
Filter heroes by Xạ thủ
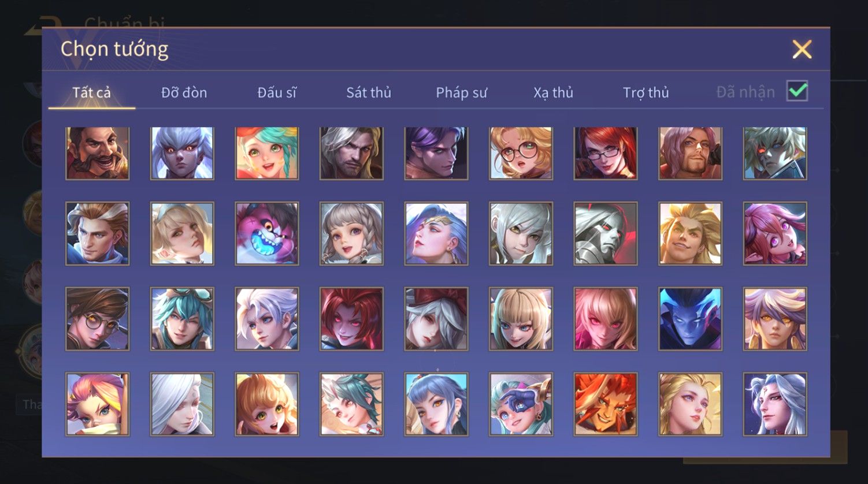(x=553, y=92)
